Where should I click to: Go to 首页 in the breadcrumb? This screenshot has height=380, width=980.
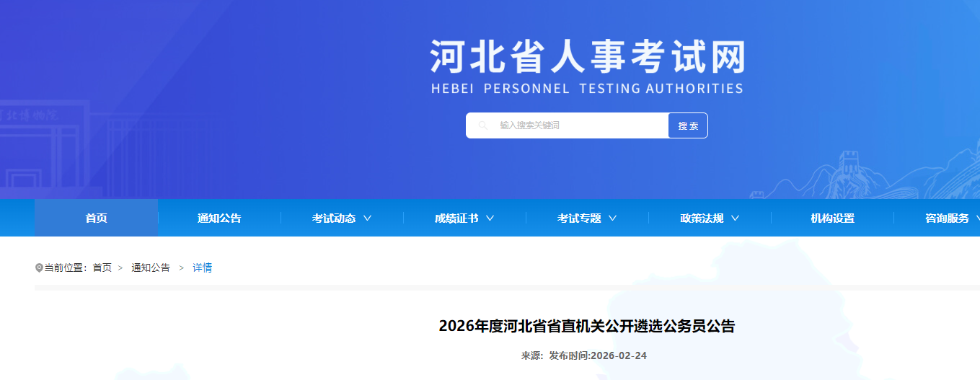(102, 268)
